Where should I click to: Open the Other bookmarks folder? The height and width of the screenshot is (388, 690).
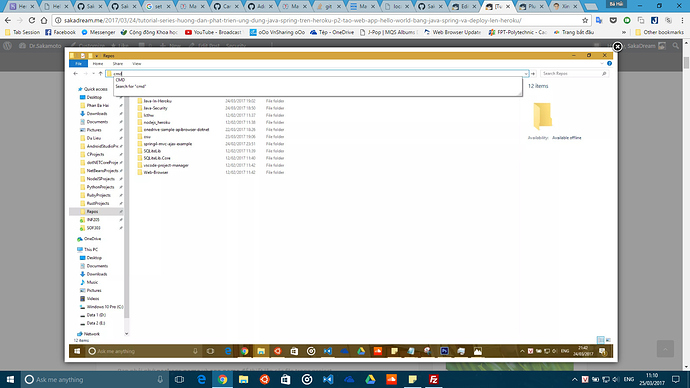(659, 32)
